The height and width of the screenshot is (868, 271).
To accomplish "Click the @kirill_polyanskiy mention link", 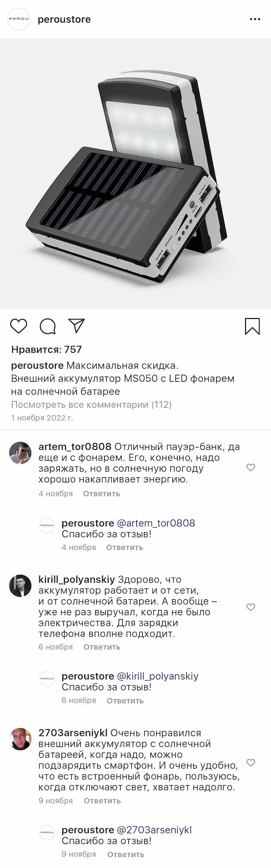I will [158, 676].
